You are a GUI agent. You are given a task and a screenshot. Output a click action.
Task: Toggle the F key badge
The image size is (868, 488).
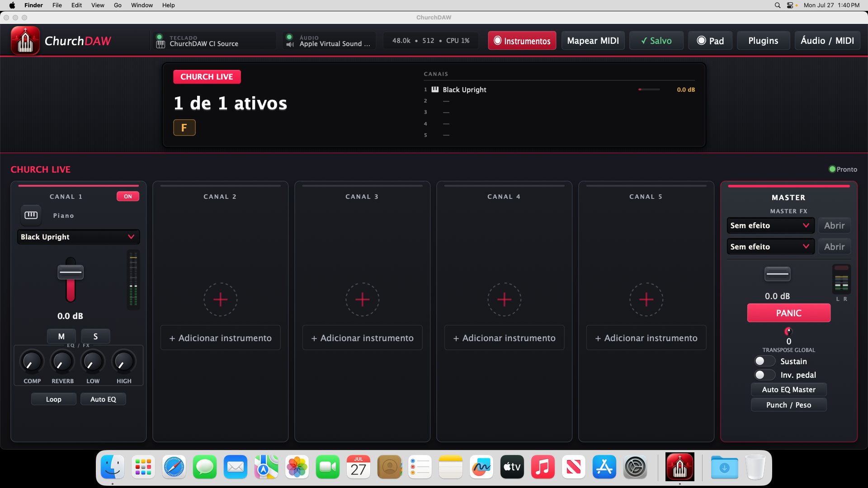tap(184, 127)
